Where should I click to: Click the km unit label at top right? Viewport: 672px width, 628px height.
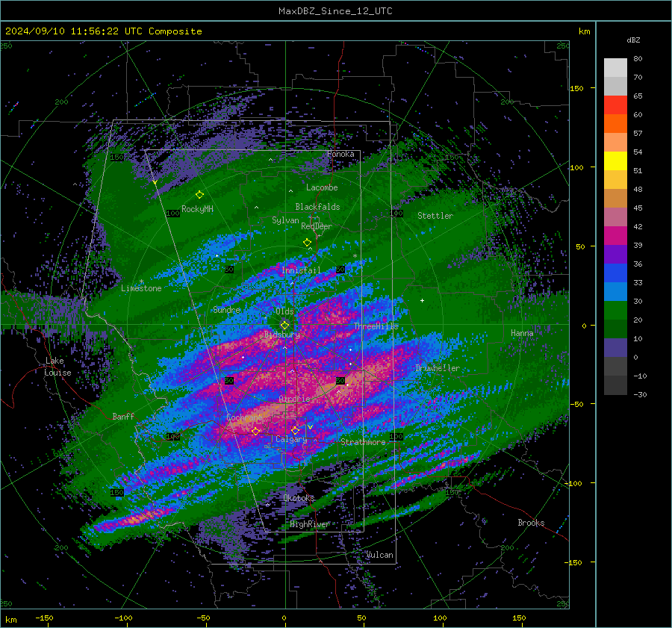584,31
